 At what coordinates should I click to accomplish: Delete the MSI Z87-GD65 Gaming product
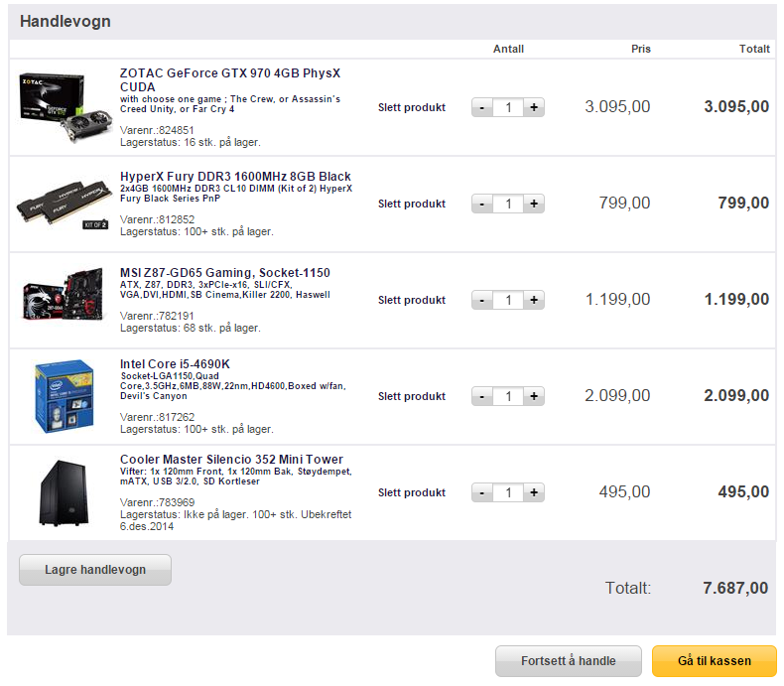(412, 301)
